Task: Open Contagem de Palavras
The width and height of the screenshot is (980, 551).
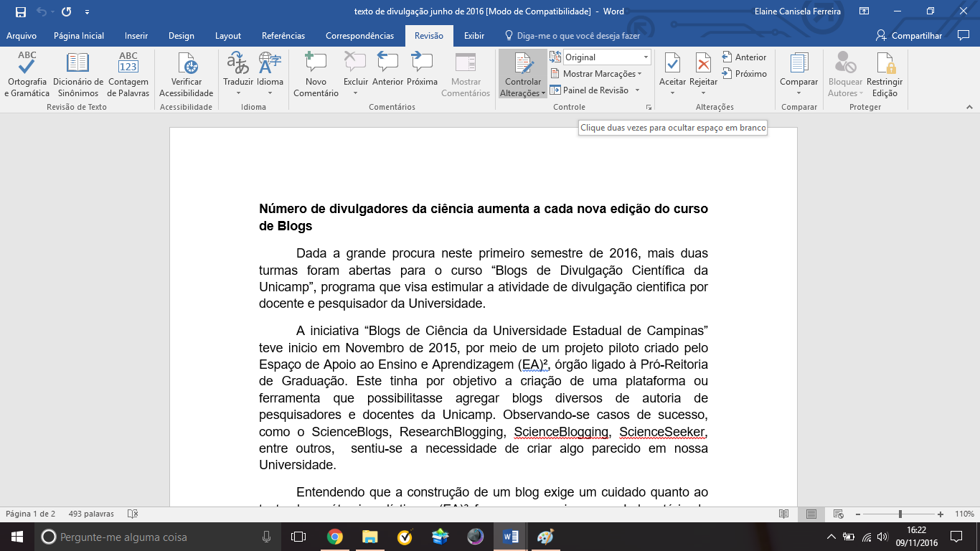Action: tap(128, 75)
